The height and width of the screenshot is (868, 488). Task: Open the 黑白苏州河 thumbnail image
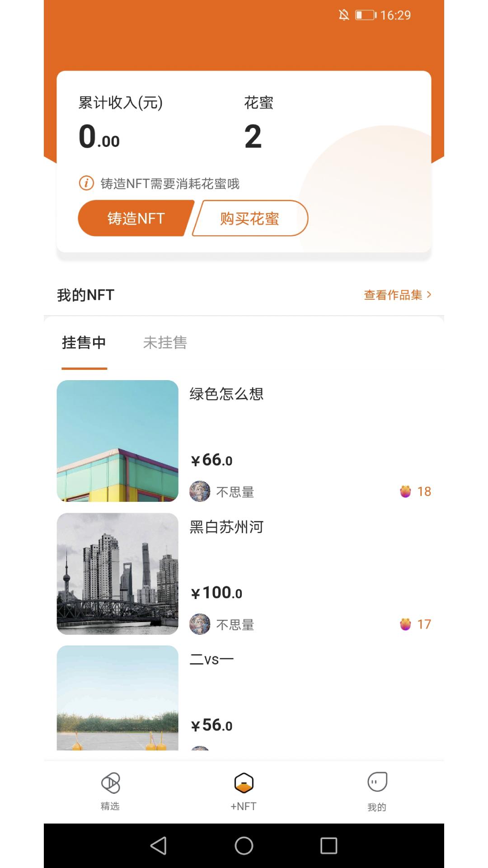[117, 574]
